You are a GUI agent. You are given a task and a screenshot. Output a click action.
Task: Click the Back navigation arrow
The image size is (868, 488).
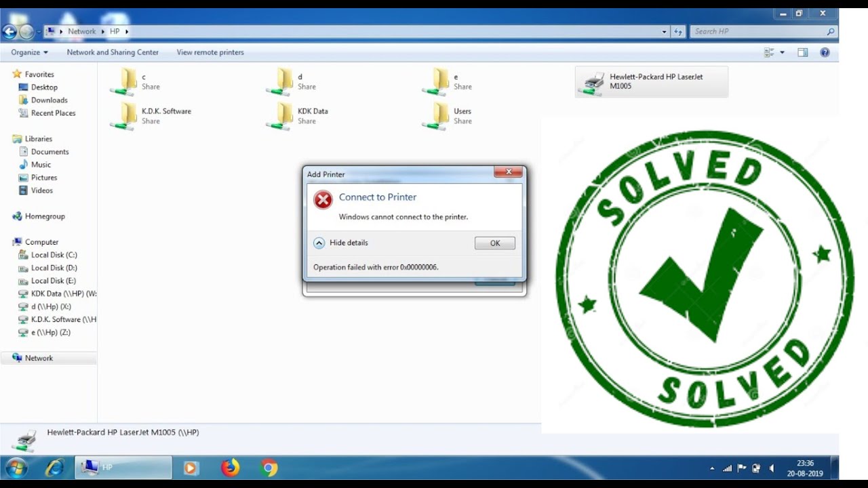pos(9,31)
